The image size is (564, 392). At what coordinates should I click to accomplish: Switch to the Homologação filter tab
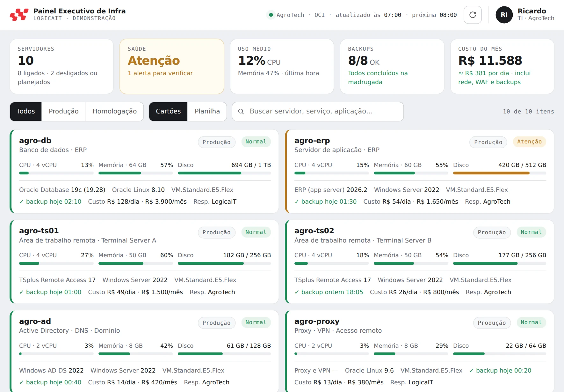pos(115,111)
